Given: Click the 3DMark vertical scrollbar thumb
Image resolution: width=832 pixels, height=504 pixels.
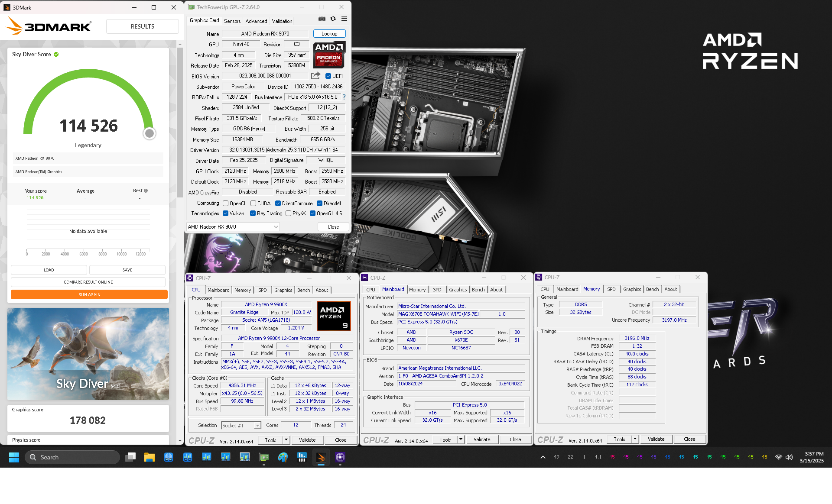Looking at the screenshot, I should tap(180, 123).
